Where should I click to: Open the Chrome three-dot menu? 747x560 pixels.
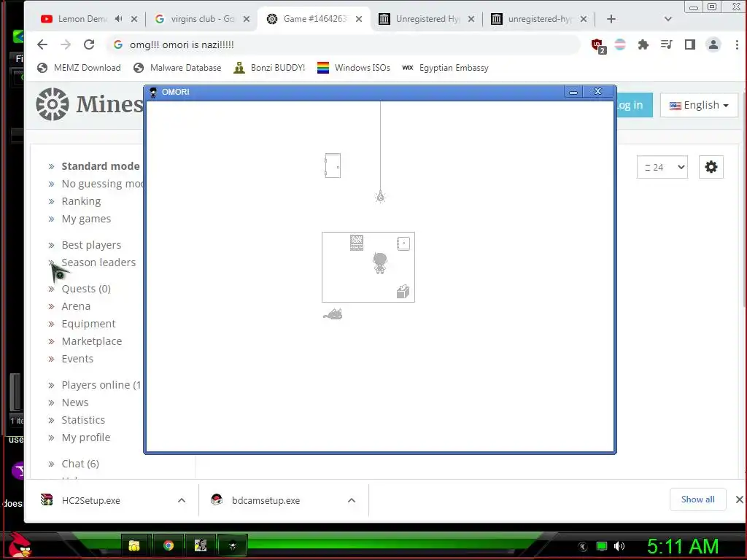[737, 44]
